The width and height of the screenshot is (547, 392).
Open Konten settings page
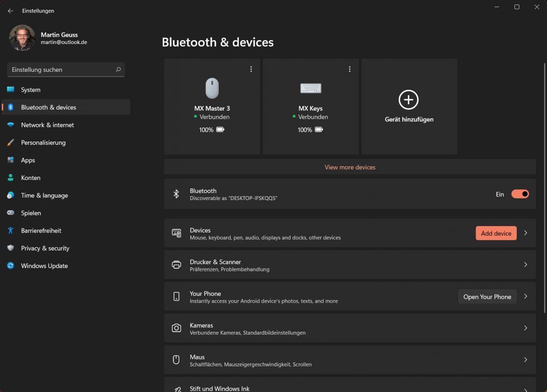pos(66,178)
